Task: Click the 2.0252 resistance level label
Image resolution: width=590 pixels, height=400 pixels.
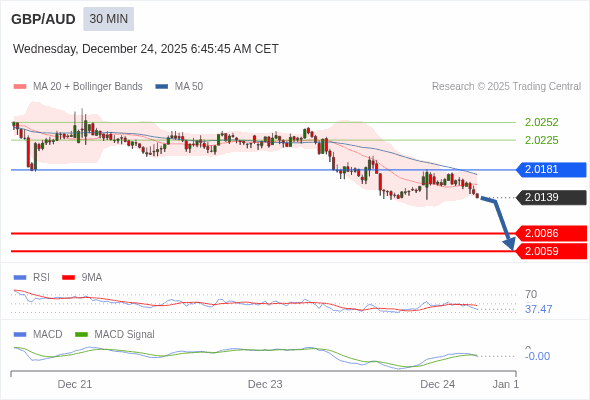Action: 541,122
